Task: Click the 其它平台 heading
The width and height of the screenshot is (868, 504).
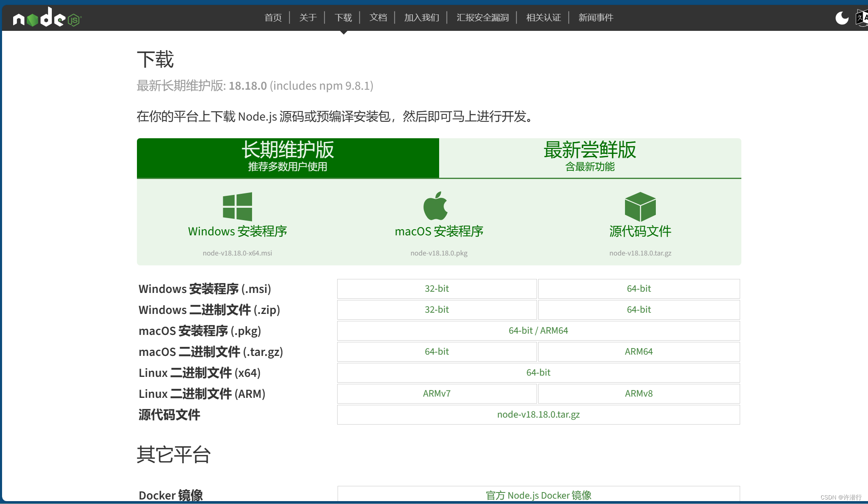Action: click(x=174, y=455)
